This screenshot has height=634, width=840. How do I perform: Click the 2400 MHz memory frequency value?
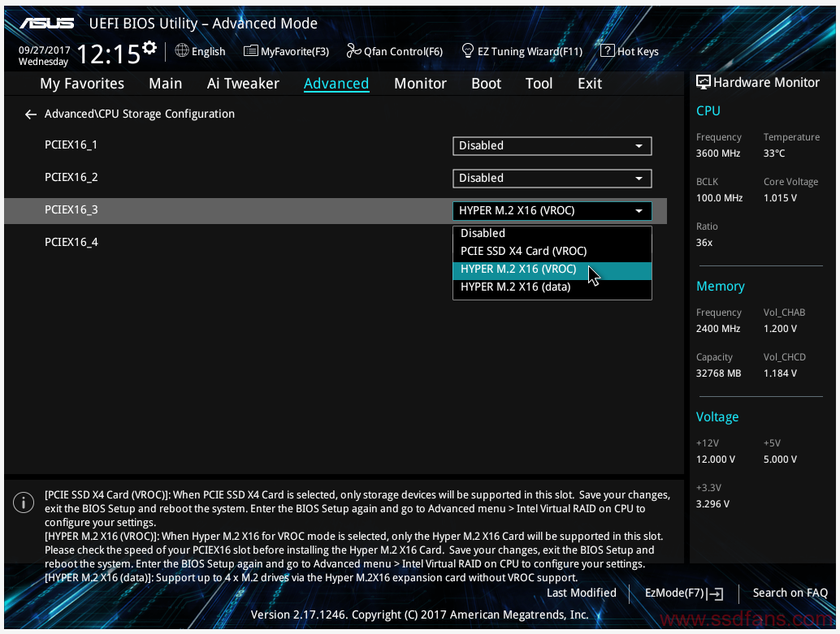point(718,329)
